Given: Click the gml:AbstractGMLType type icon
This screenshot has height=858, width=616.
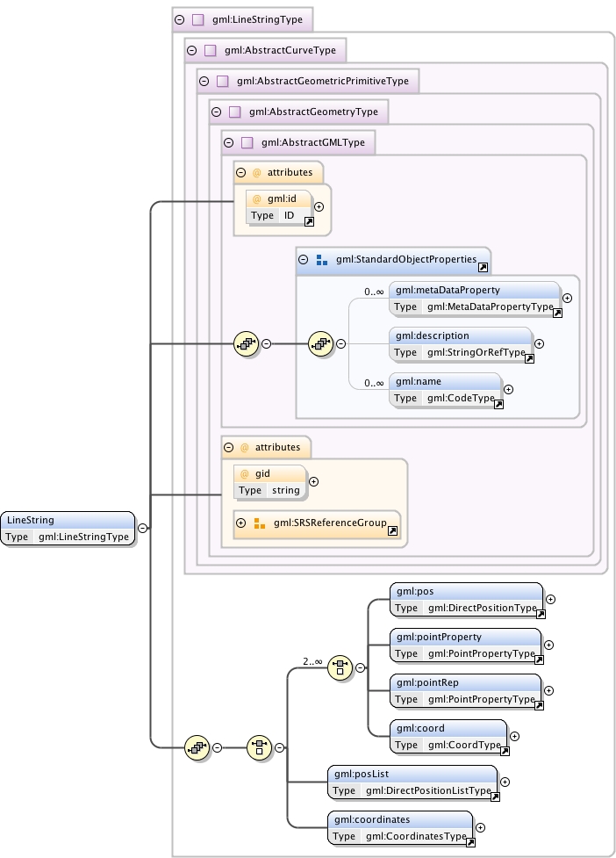Looking at the screenshot, I should coord(247,142).
